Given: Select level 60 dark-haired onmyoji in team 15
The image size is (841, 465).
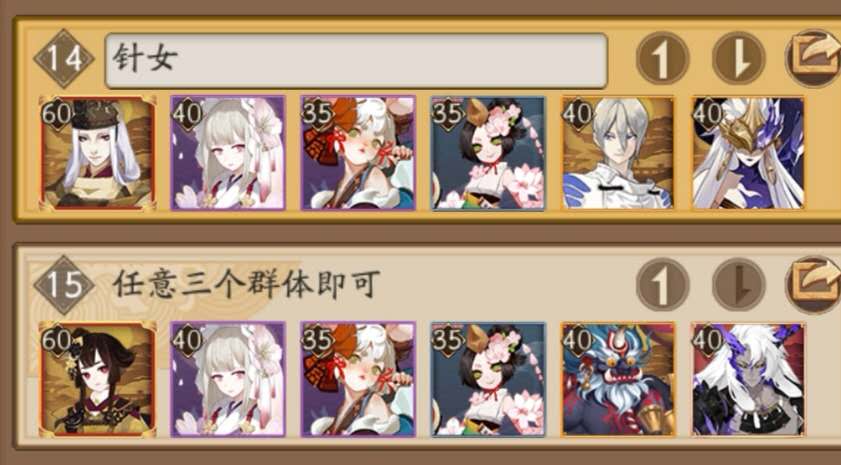Looking at the screenshot, I should (x=98, y=379).
